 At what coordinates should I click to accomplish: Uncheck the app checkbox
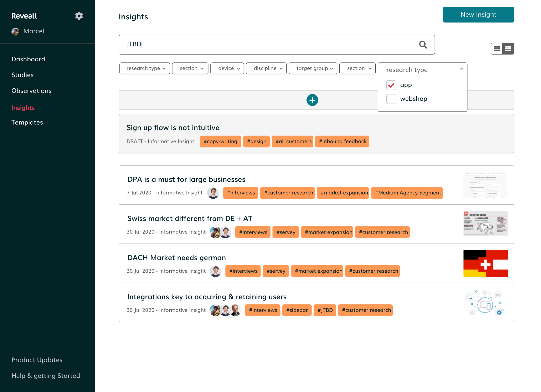[x=391, y=85]
